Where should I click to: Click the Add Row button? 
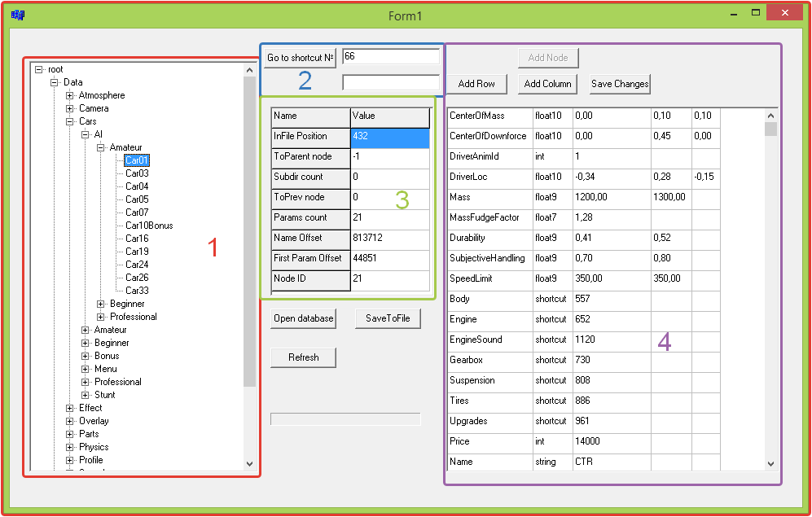point(476,84)
